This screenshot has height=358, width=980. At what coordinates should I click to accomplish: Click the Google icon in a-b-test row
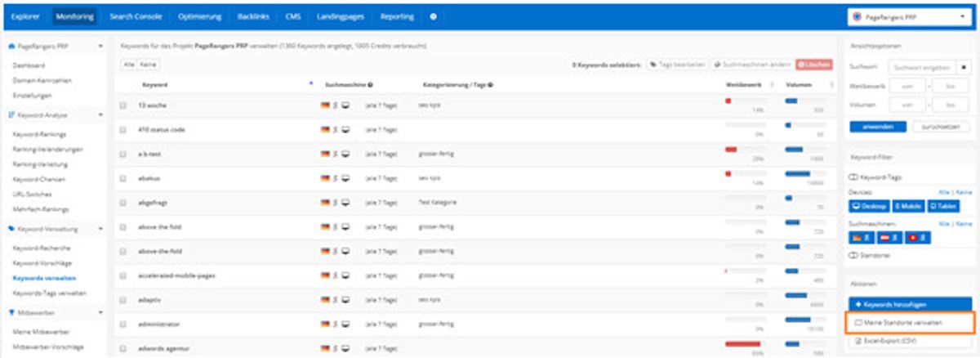[336, 154]
